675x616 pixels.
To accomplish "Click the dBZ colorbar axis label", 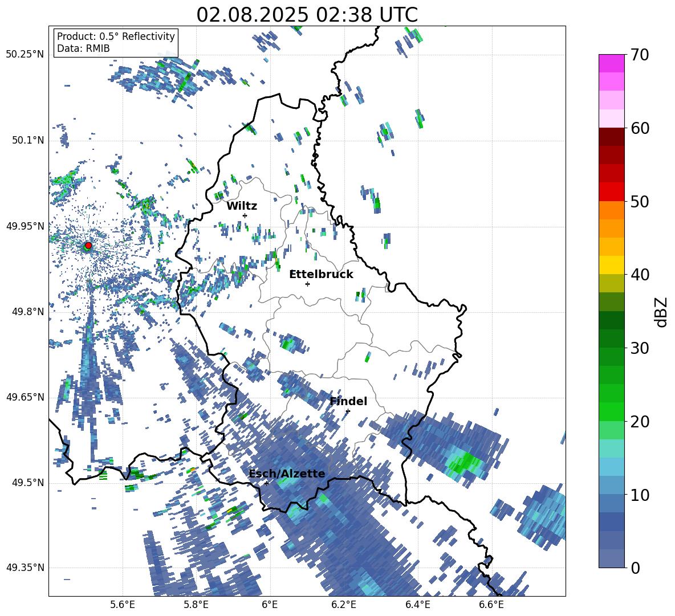I will [662, 312].
